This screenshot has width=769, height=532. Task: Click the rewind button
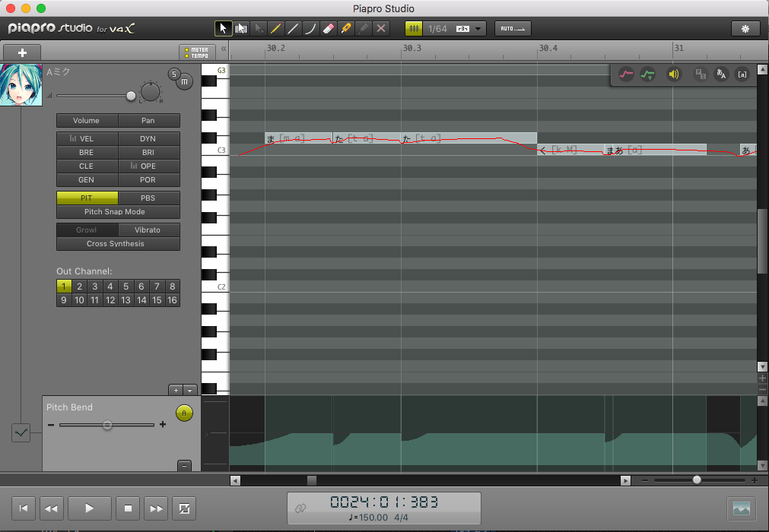coord(52,508)
